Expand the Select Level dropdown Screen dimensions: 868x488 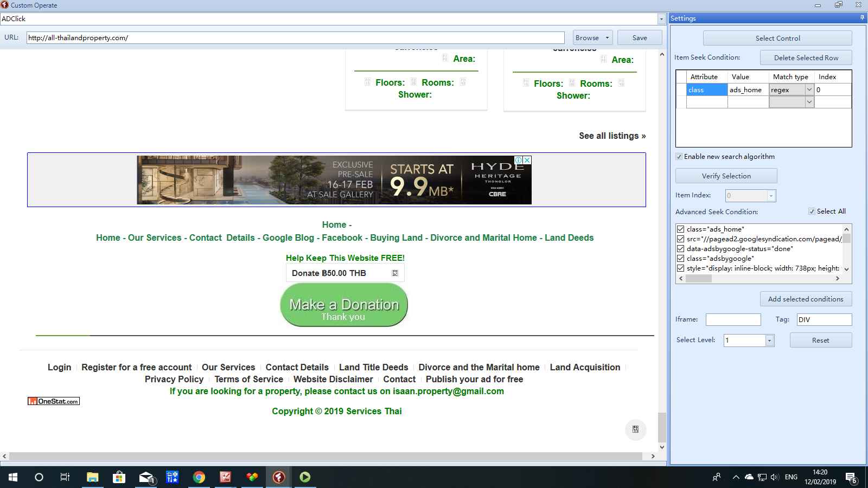[769, 341]
